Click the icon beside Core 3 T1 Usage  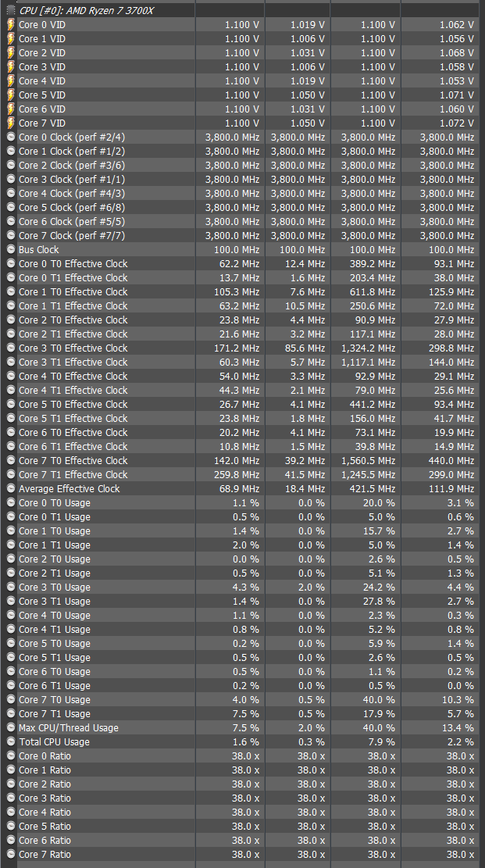click(10, 601)
